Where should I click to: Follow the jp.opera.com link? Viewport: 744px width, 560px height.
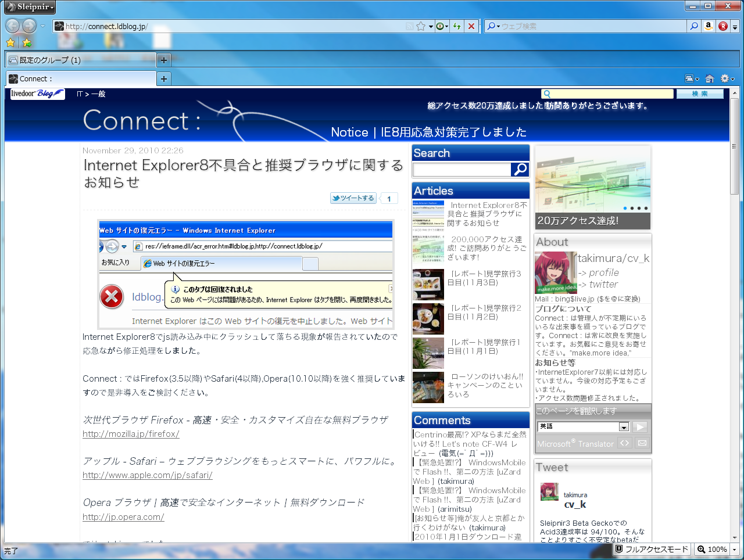pyautogui.click(x=123, y=517)
